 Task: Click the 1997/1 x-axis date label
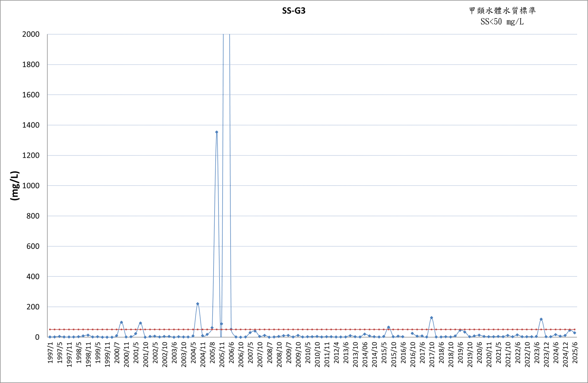pos(50,352)
